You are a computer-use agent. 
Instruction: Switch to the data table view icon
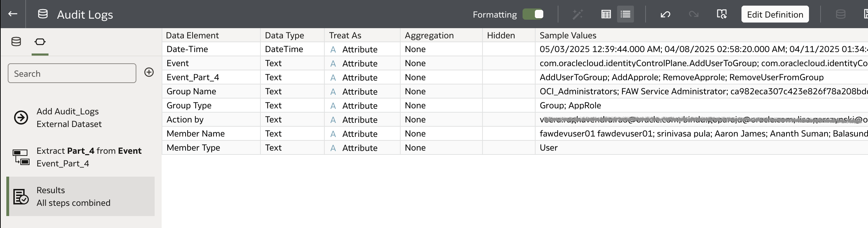tap(606, 14)
